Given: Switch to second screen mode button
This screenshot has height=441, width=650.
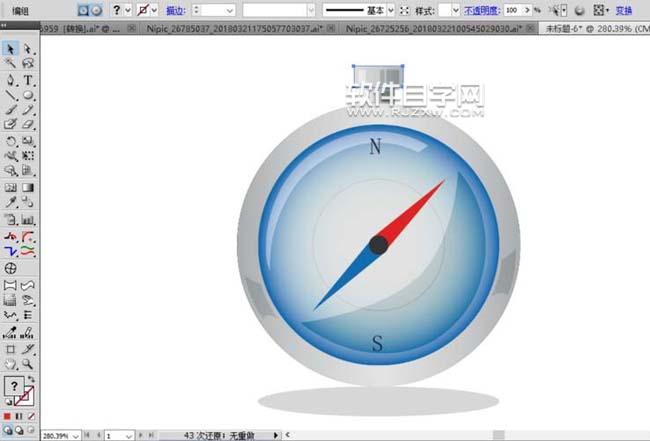Looking at the screenshot, I should (19, 430).
